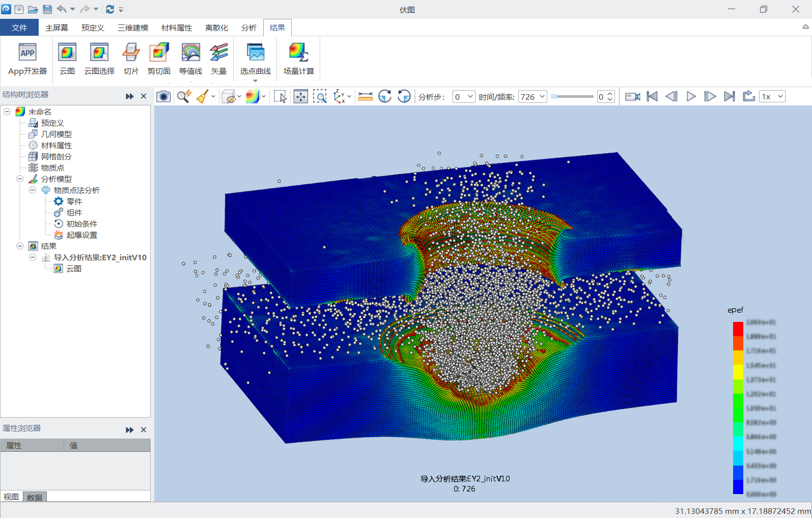
Task: Switch to the 数据 bottom tab
Action: click(x=35, y=497)
